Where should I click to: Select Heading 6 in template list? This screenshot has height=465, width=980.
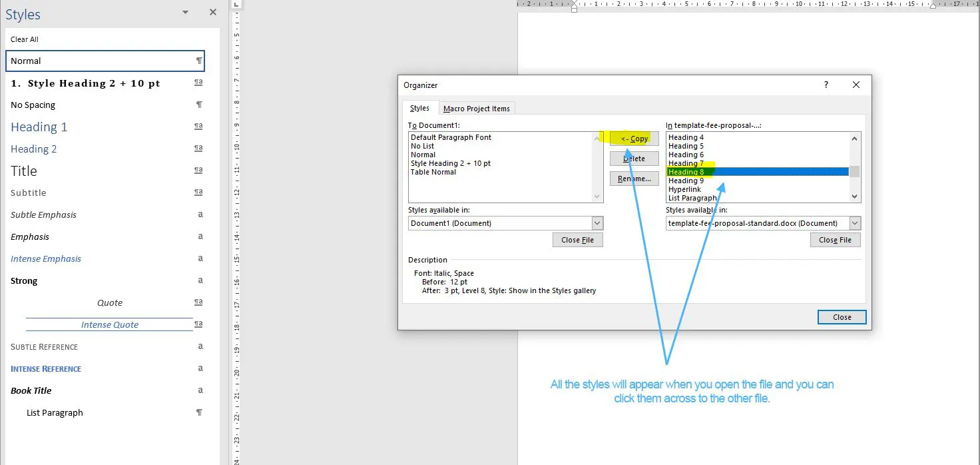[686, 155]
